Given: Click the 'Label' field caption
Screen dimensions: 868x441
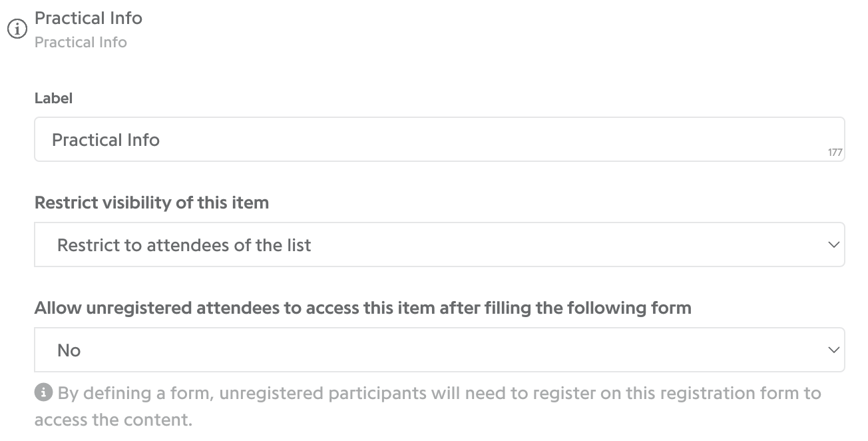Looking at the screenshot, I should tap(53, 99).
